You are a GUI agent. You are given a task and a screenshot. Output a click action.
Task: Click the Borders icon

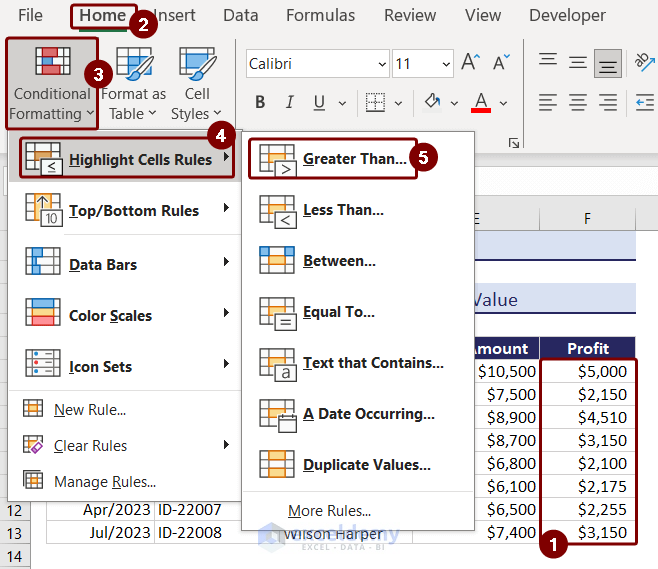tap(375, 102)
